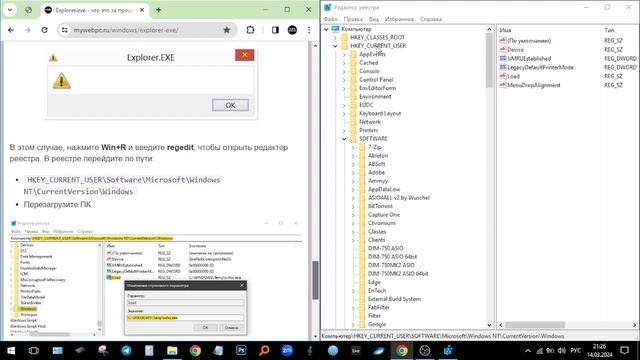The width and height of the screenshot is (640, 360).
Task: Click the Network key in tree
Action: 370,122
